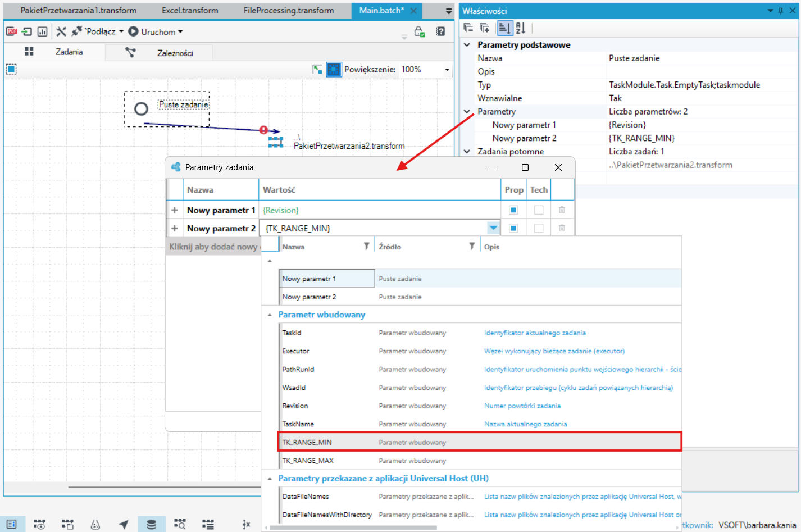The image size is (801, 532).
Task: Select the TK_RANGE_MAX parameter row
Action: click(480, 461)
